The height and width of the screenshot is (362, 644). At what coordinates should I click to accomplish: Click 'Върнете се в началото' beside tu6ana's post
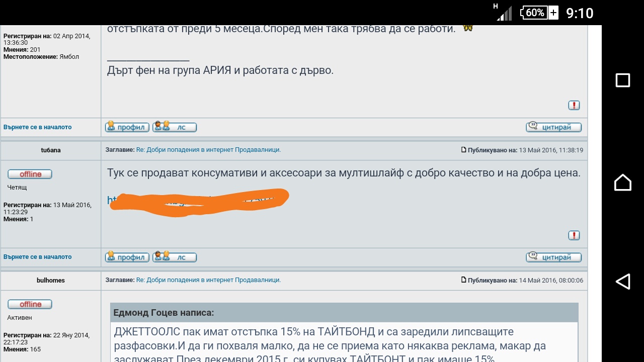pyautogui.click(x=38, y=257)
